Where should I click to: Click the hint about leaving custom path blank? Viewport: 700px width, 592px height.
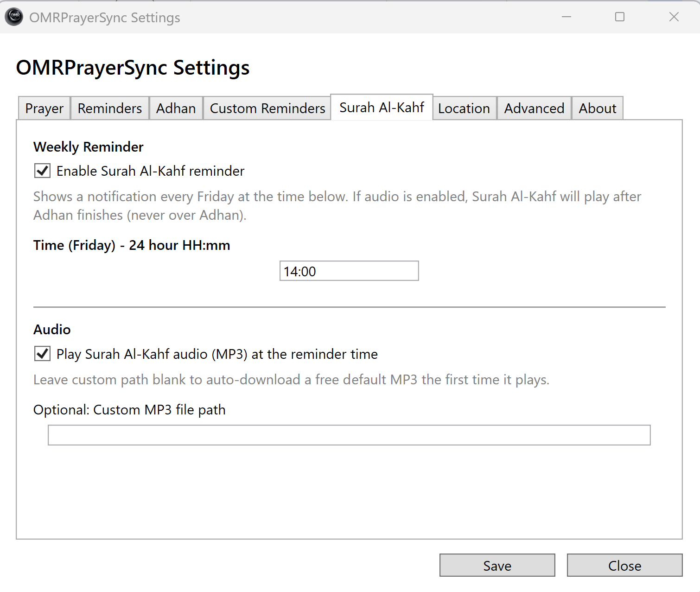coord(292,380)
